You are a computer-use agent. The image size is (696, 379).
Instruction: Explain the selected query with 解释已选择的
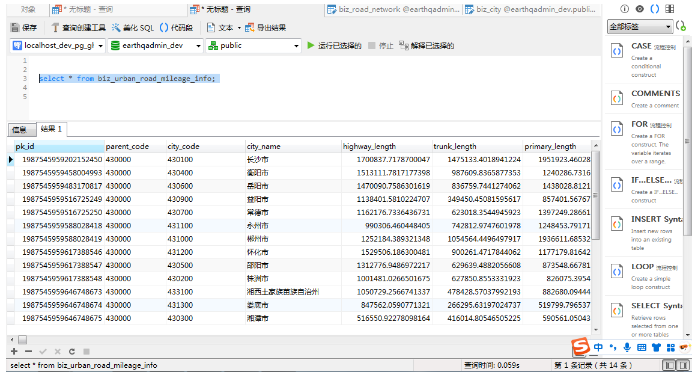(426, 45)
